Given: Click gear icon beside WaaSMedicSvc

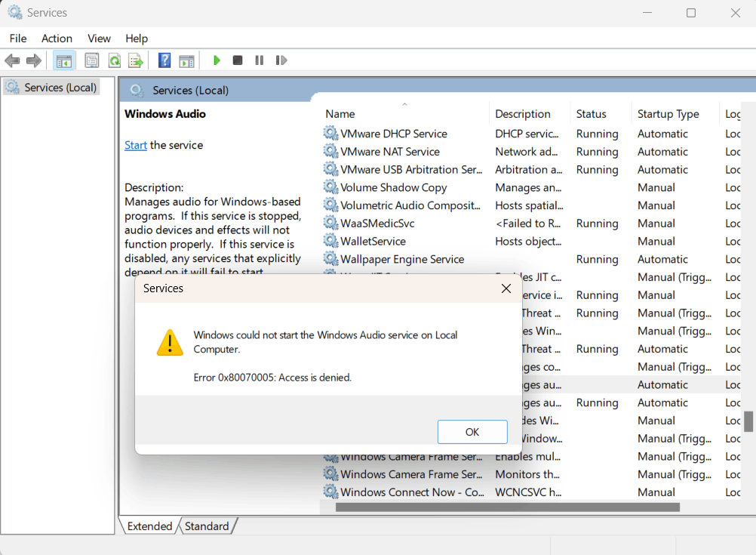Looking at the screenshot, I should pos(330,223).
